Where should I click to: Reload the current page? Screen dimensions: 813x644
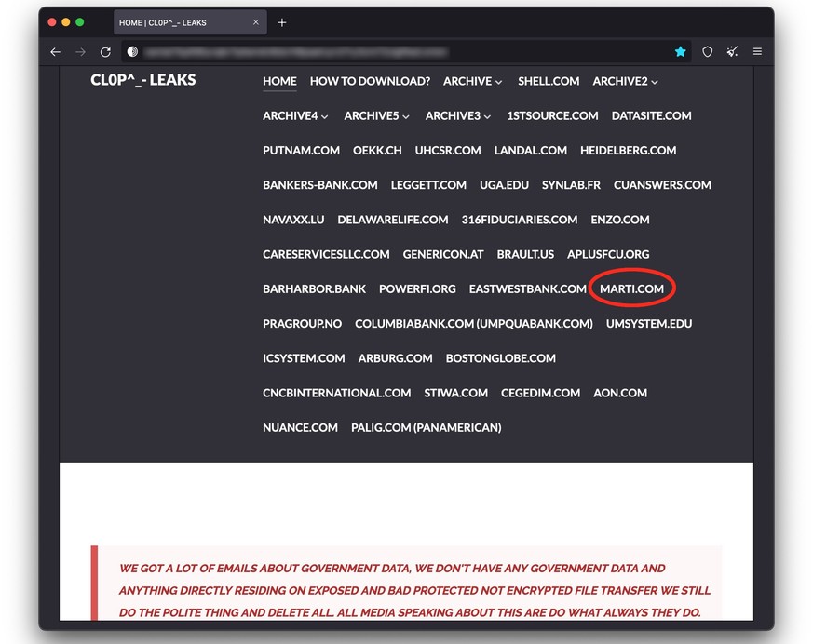point(105,52)
